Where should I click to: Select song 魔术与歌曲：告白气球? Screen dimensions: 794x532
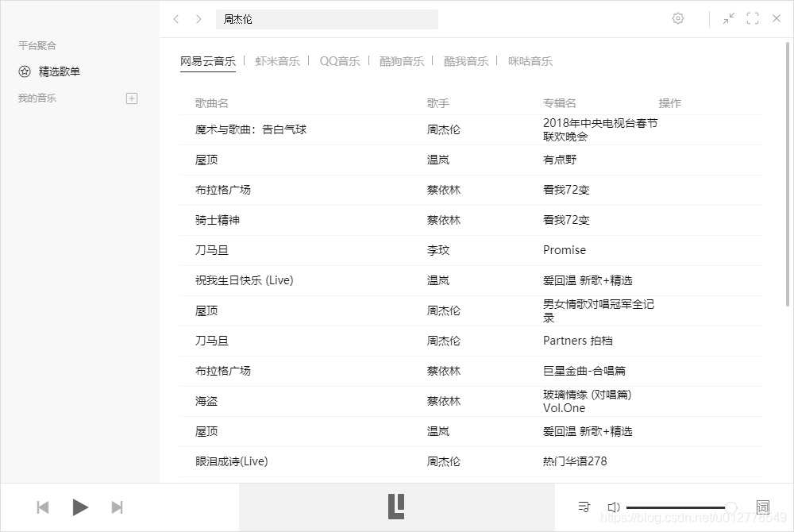251,130
